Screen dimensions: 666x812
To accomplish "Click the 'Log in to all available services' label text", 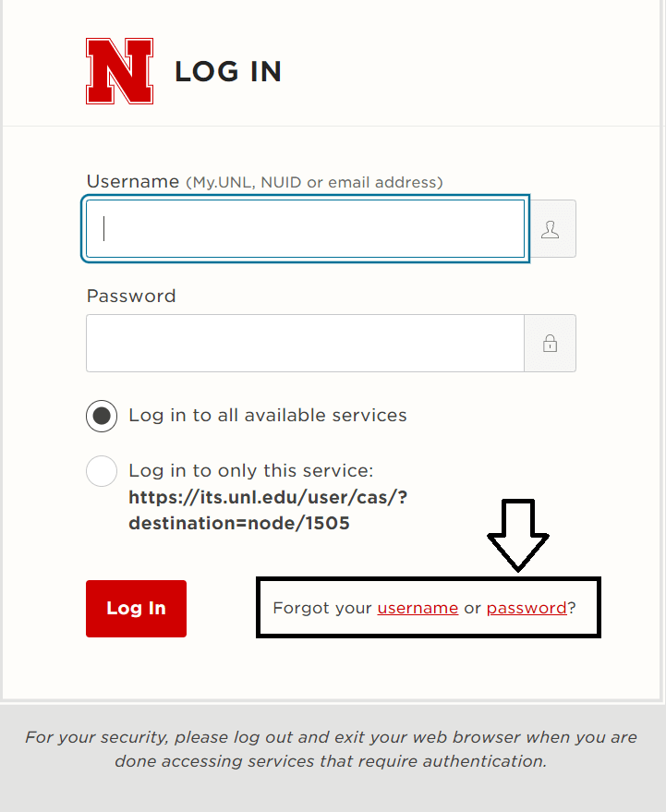I will (x=268, y=416).
